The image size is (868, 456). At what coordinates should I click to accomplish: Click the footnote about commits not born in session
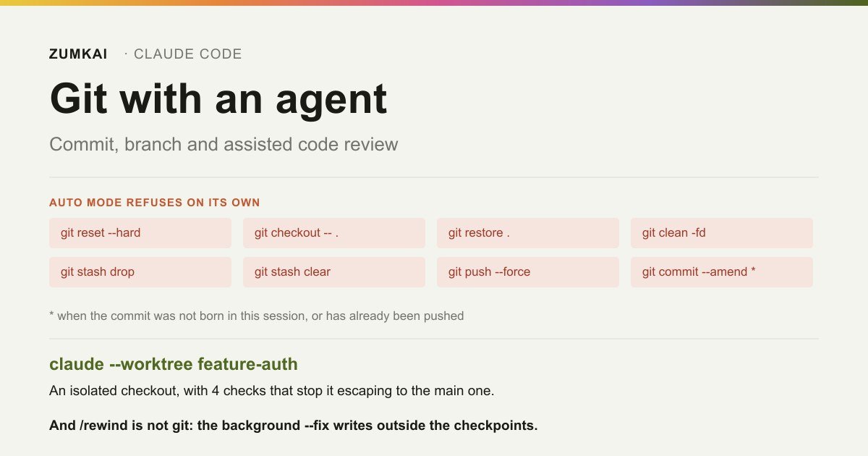pos(257,316)
